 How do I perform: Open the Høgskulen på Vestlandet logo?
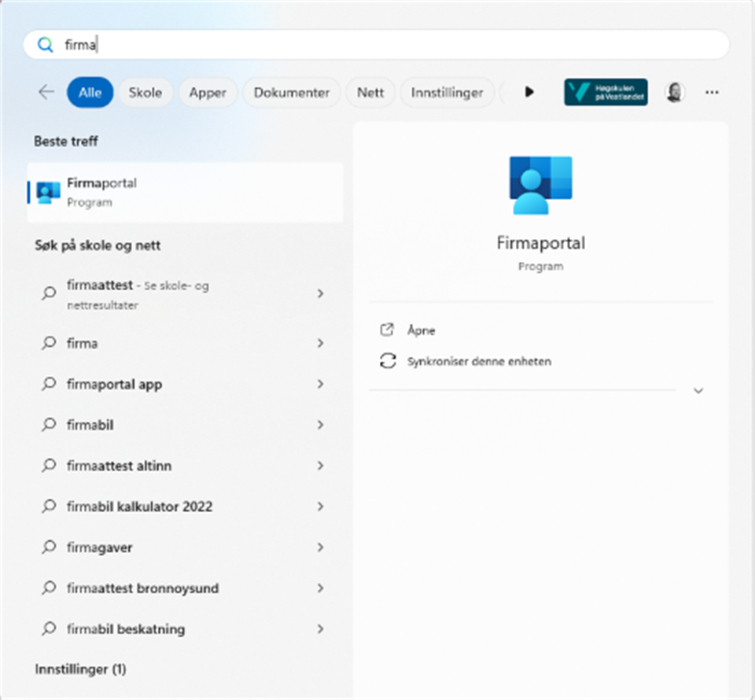coord(606,92)
